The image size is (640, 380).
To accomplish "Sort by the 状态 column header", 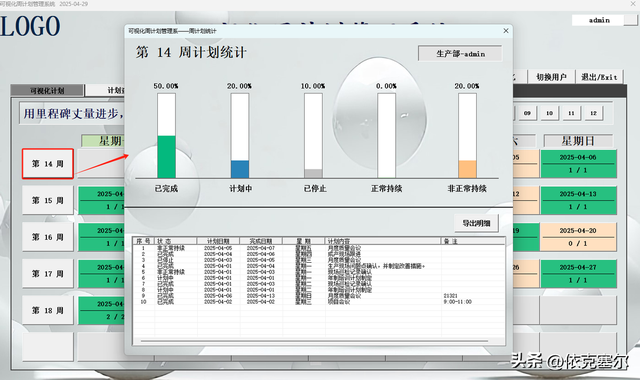I will 176,241.
